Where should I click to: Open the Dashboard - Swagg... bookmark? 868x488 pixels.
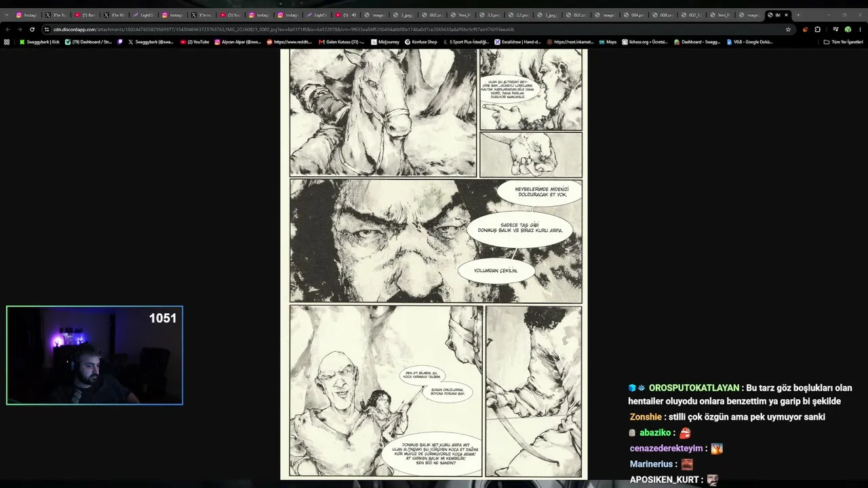pos(697,42)
